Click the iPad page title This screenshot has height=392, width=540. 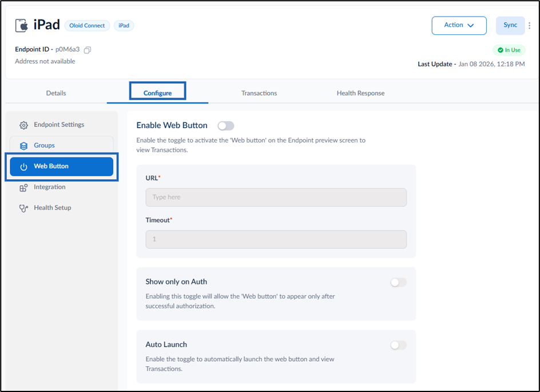coord(46,25)
